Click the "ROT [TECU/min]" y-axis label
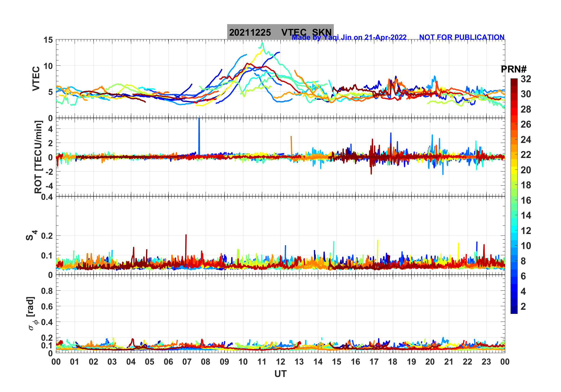 point(38,157)
